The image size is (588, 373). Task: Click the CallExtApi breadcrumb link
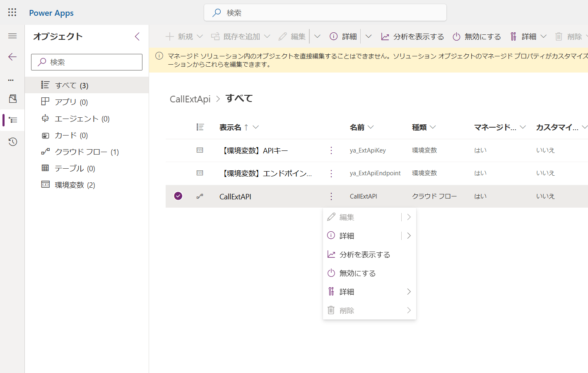(190, 99)
